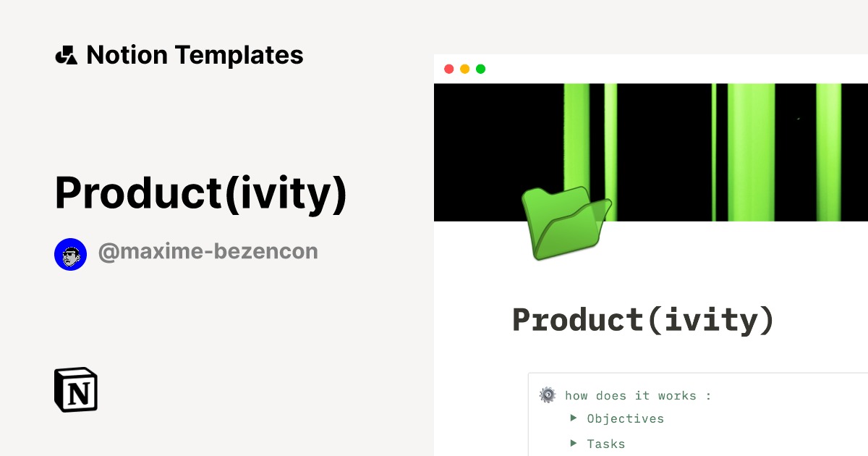This screenshot has width=868, height=456.
Task: Click the green folder page icon
Action: tap(566, 224)
